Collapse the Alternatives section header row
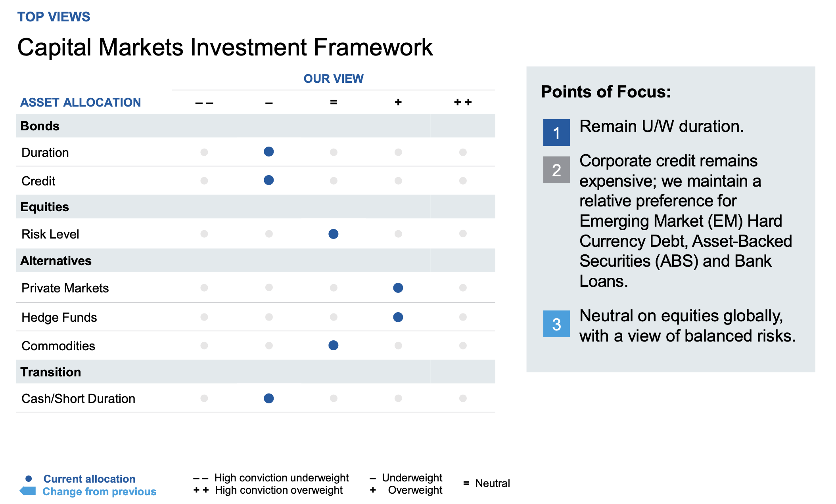This screenshot has height=504, width=836. [56, 261]
